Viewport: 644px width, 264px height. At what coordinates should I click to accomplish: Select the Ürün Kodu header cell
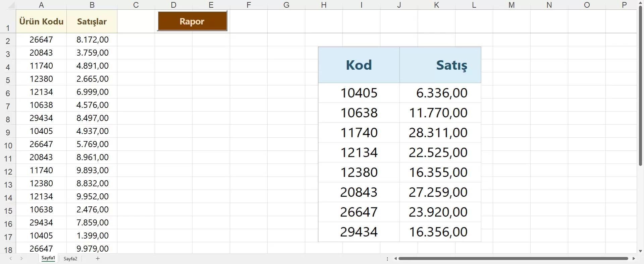coord(41,21)
